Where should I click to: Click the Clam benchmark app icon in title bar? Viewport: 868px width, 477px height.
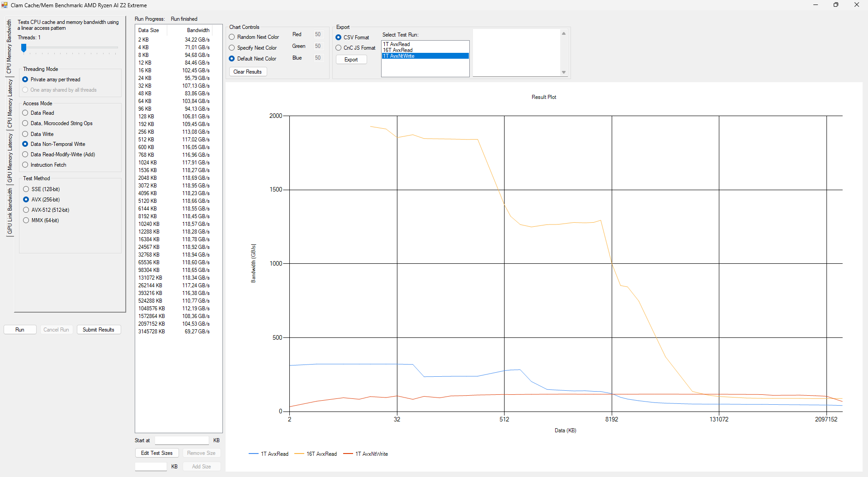(x=5, y=5)
